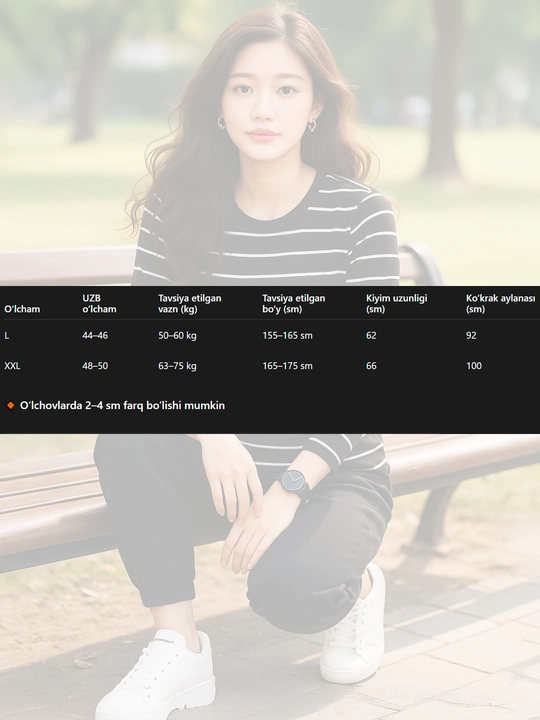This screenshot has width=540, height=720.
Task: Click the '63–75 kg' weight cell
Action: [177, 366]
